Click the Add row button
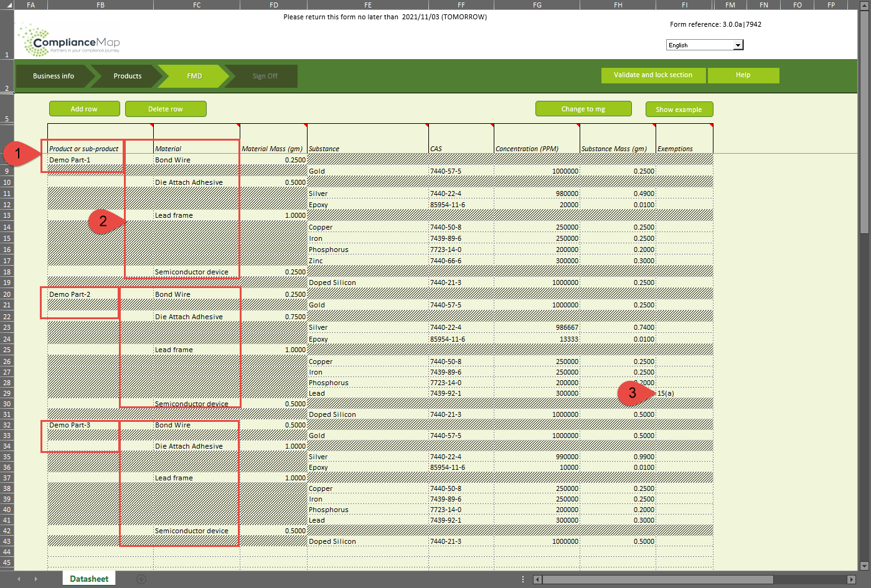 point(84,108)
